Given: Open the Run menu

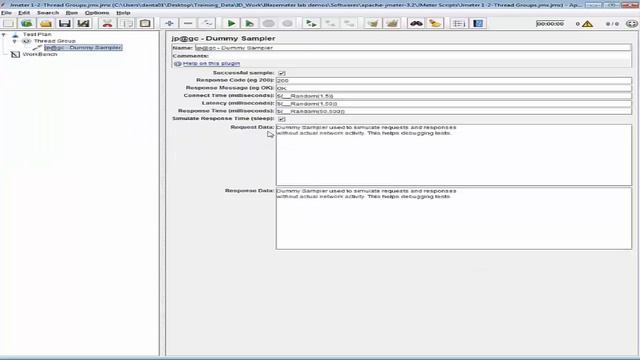Looking at the screenshot, I should click(x=72, y=13).
